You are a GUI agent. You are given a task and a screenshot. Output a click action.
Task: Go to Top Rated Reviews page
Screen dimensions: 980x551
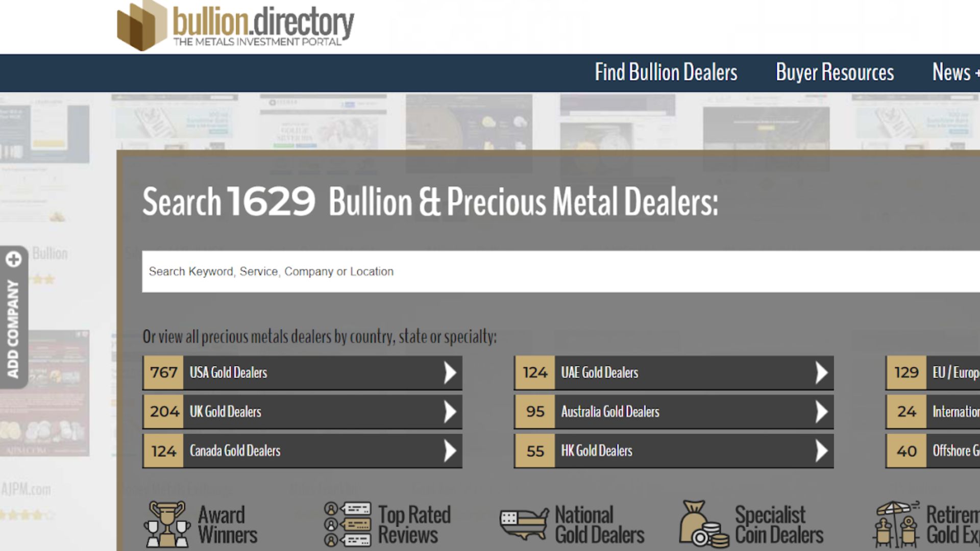[414, 525]
